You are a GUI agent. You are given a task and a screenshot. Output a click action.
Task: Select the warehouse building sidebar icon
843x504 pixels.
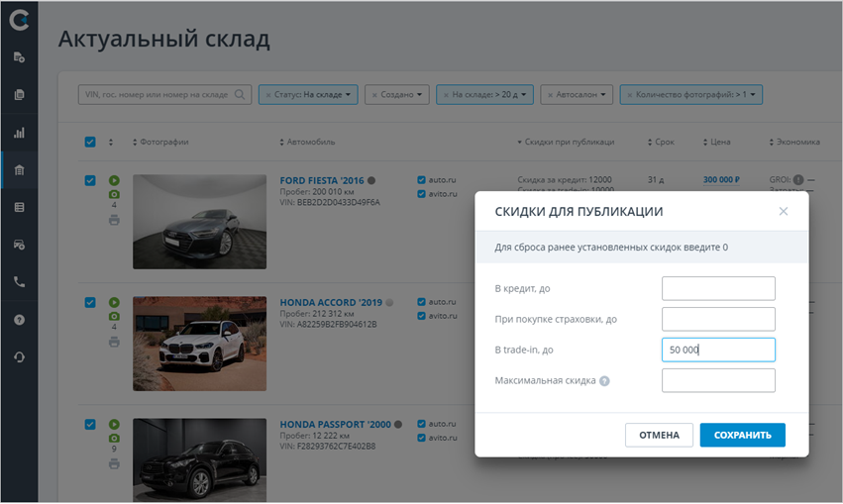pos(19,170)
